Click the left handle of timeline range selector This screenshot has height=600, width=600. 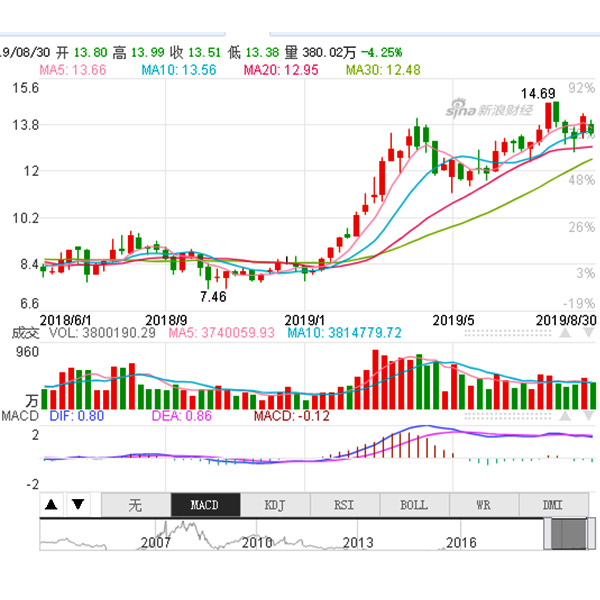pos(548,533)
